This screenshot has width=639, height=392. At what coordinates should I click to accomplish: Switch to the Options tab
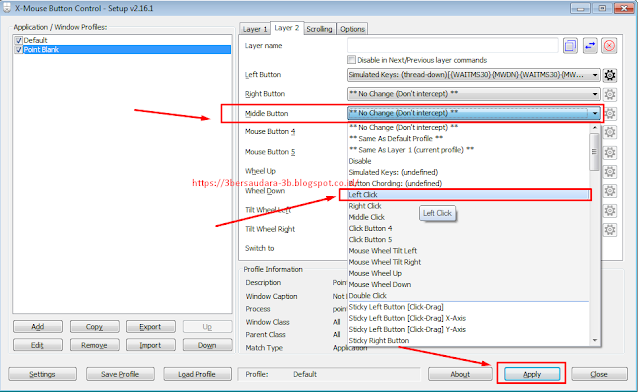pyautogui.click(x=353, y=29)
